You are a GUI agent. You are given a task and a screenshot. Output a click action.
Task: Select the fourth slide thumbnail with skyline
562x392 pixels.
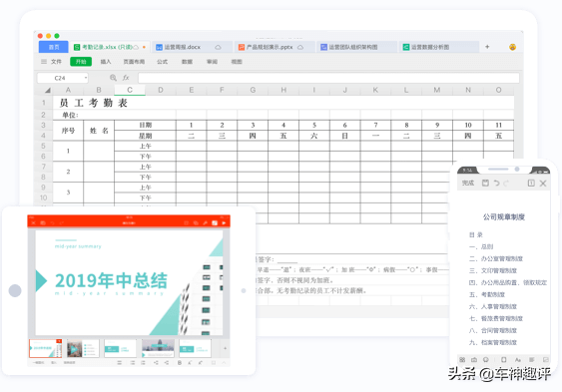pyautogui.click(x=158, y=348)
